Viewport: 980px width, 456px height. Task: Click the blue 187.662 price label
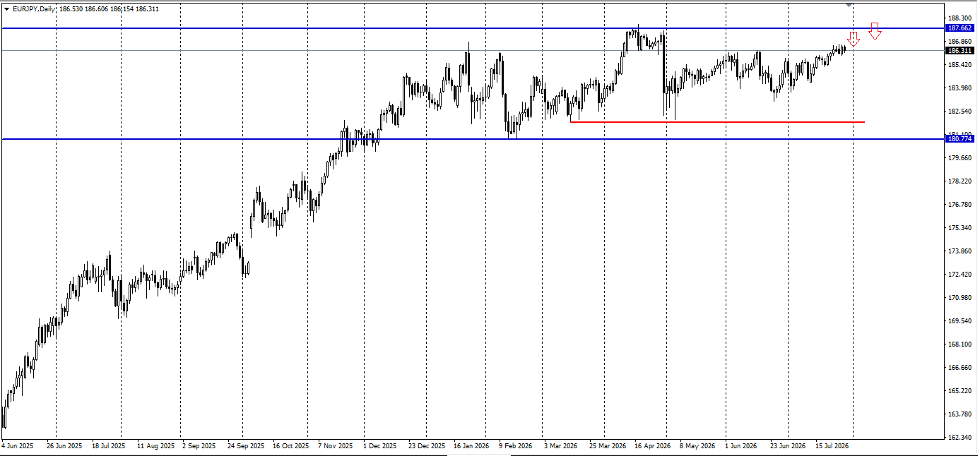960,28
